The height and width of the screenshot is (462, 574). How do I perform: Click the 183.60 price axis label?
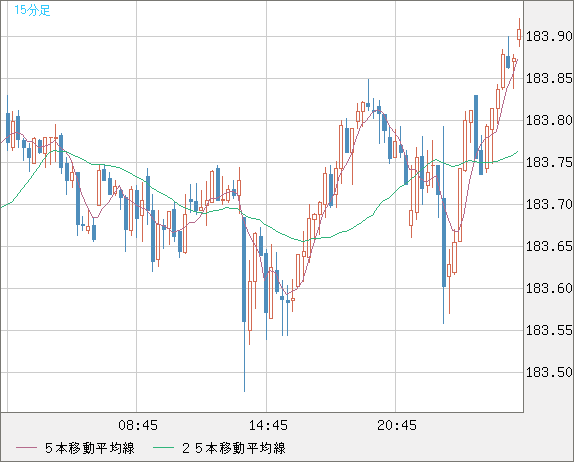click(549, 288)
